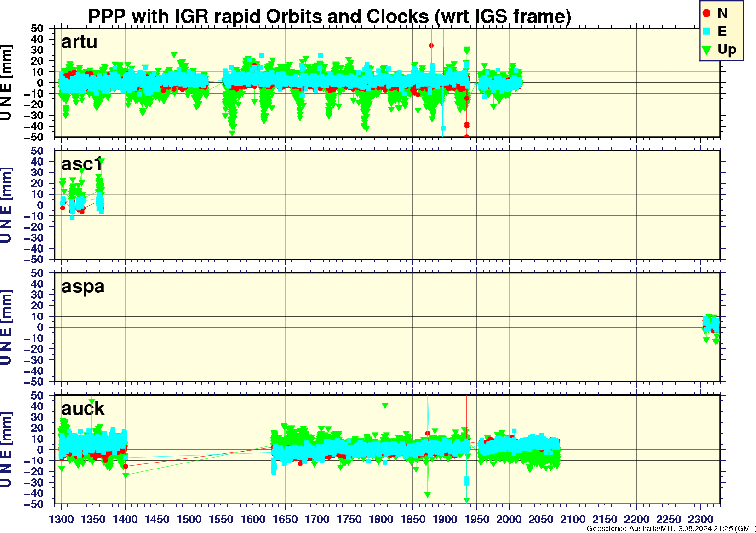Select the 'aspa' station label
756x533 pixels.
coord(83,287)
